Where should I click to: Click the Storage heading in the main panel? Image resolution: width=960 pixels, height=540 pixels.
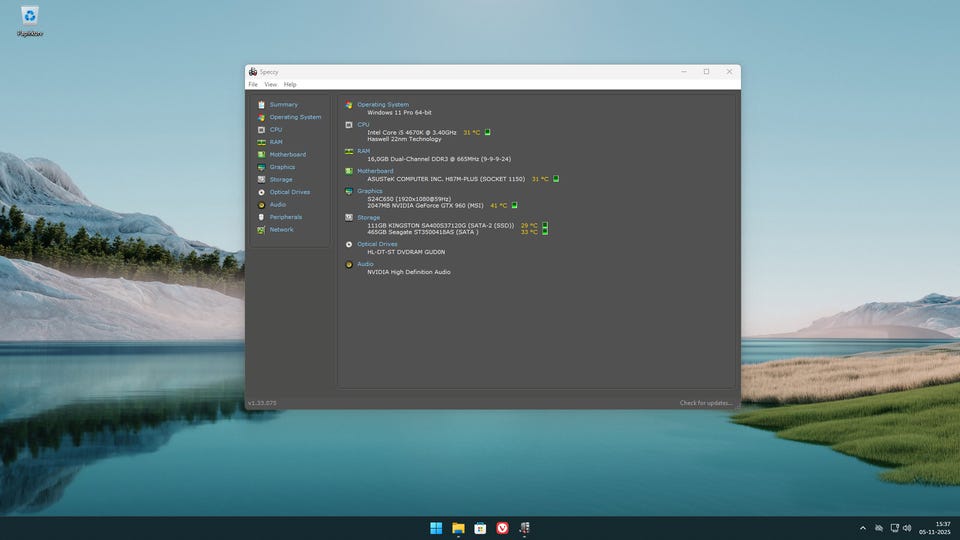click(368, 217)
